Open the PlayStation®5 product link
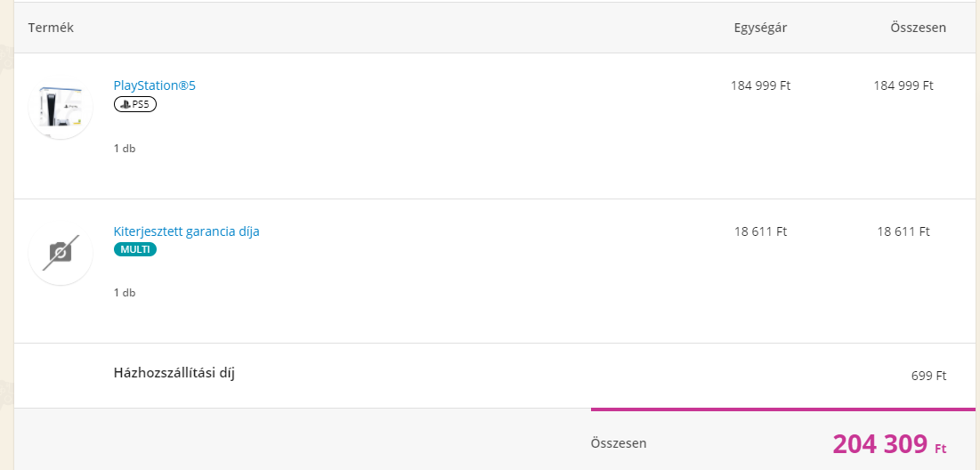The height and width of the screenshot is (470, 980). [x=154, y=85]
